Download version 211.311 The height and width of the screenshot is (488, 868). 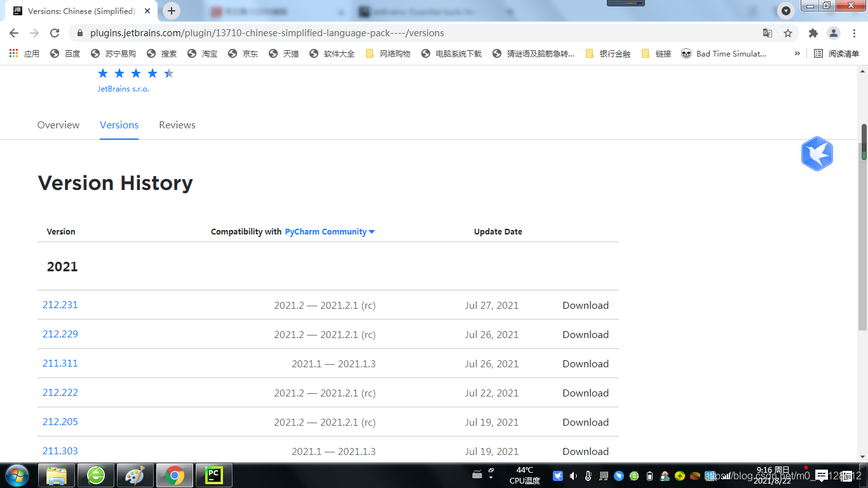point(585,364)
